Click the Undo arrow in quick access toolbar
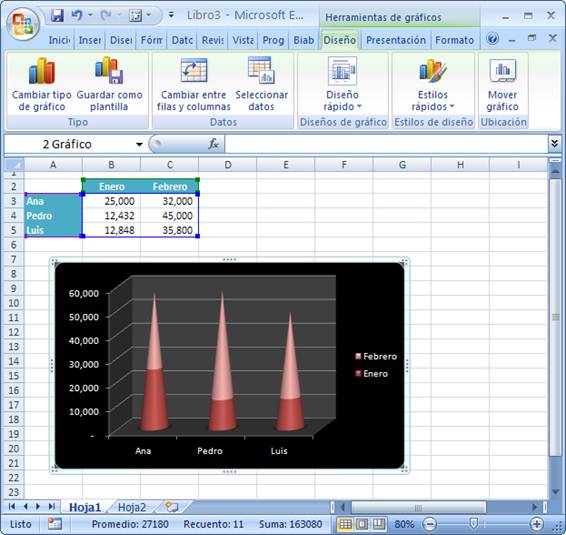The height and width of the screenshot is (535, 566). click(77, 16)
